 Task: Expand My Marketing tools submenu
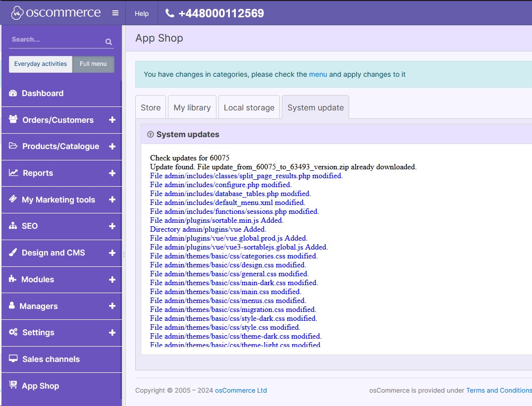point(112,200)
